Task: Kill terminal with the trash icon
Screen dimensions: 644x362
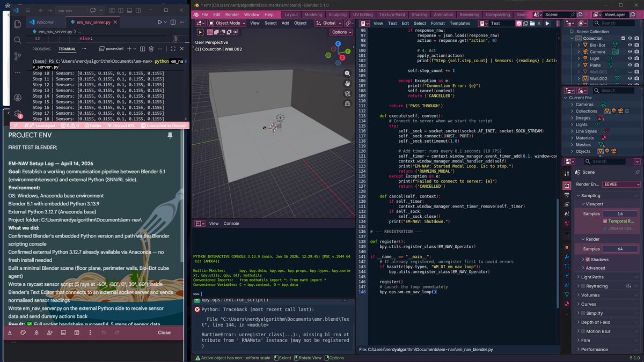Action: pyautogui.click(x=151, y=49)
